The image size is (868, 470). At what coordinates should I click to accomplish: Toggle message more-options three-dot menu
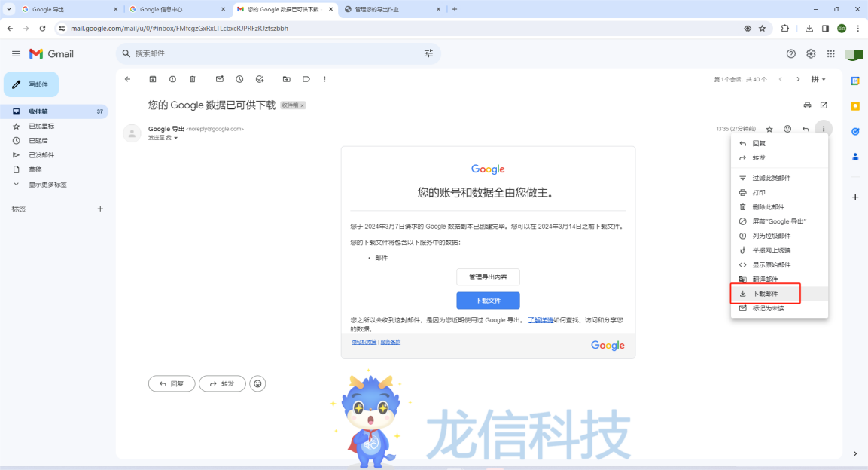point(824,129)
